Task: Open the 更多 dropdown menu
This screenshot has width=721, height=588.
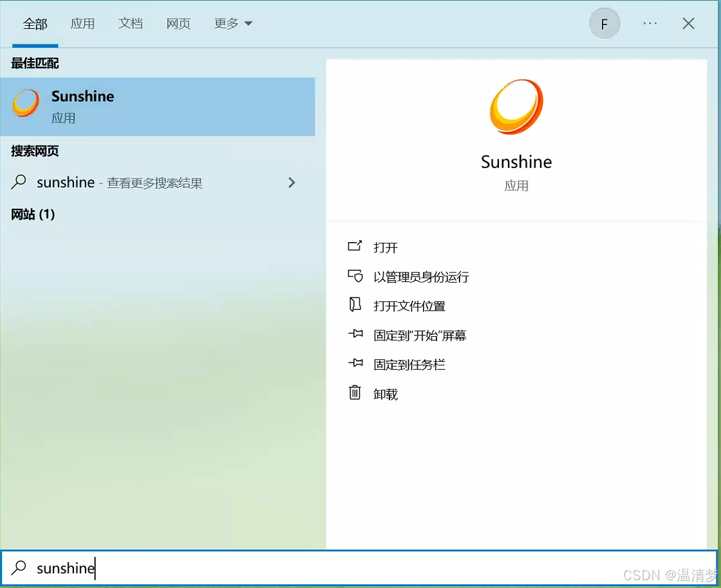Action: [233, 23]
